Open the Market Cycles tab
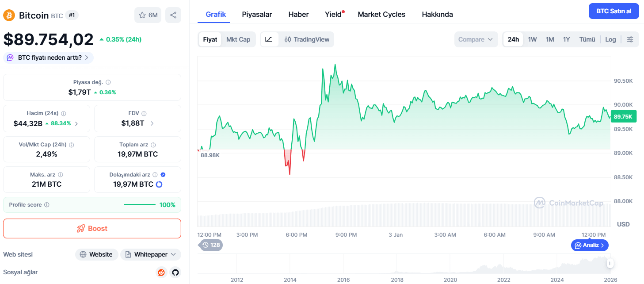Screen dimensions: 644x284 pyautogui.click(x=381, y=14)
